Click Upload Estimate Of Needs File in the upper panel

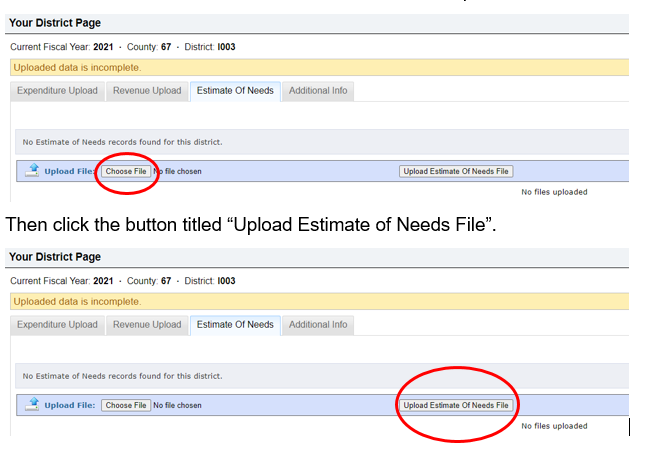coord(456,171)
